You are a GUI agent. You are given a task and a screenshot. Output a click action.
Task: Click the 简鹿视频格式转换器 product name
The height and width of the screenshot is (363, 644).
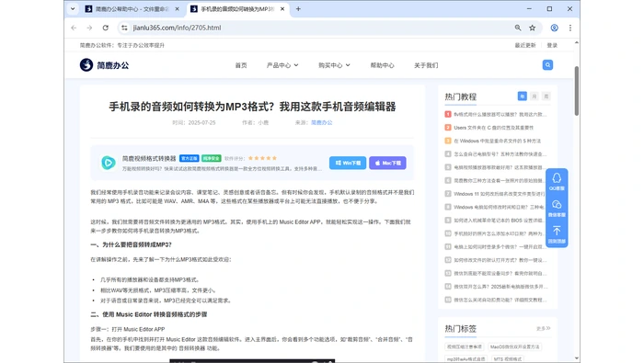(x=149, y=158)
